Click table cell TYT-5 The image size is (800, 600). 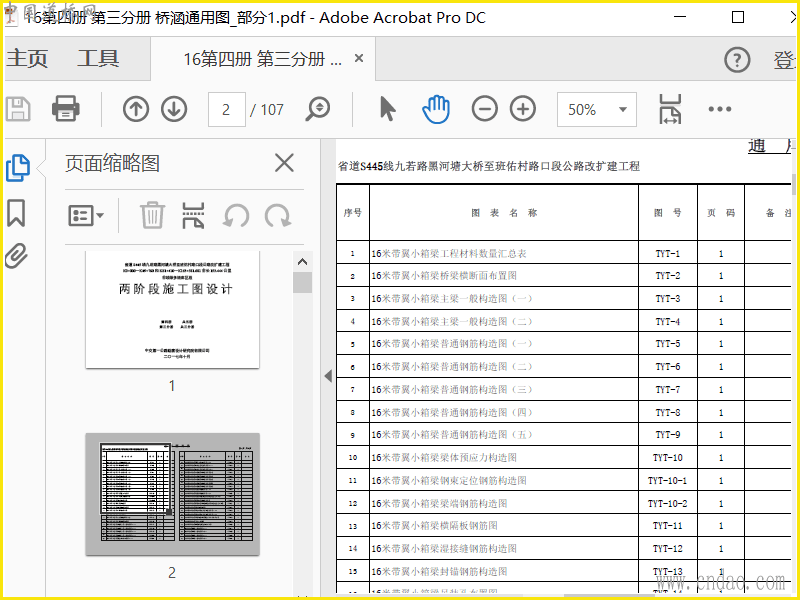[667, 344]
